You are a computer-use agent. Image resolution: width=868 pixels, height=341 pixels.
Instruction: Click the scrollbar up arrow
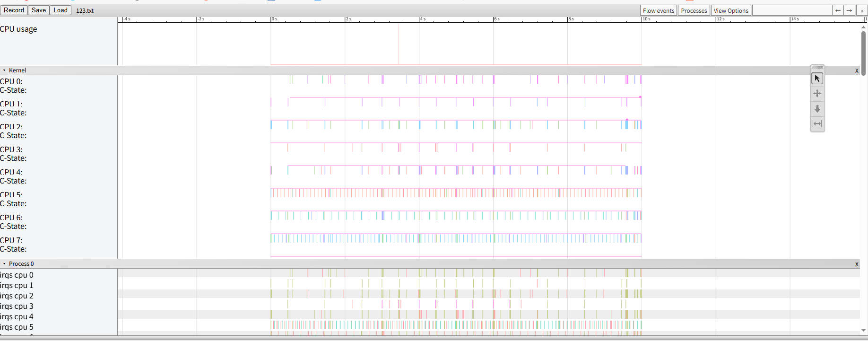coord(863,27)
